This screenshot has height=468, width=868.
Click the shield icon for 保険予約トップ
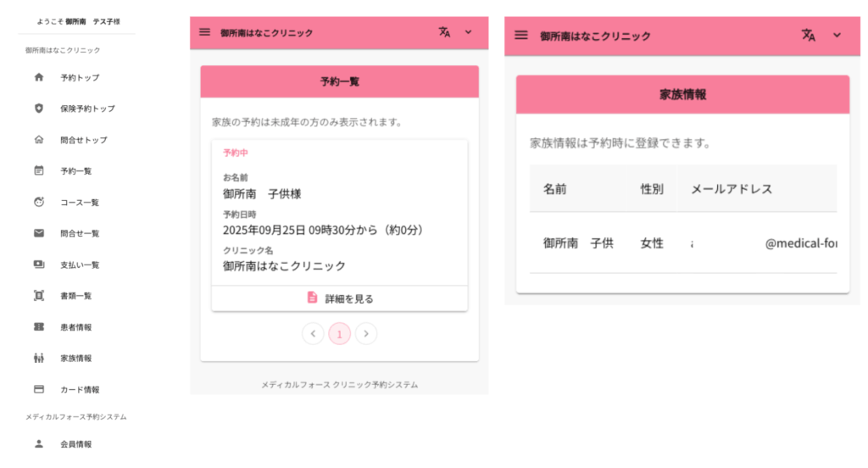coord(38,109)
